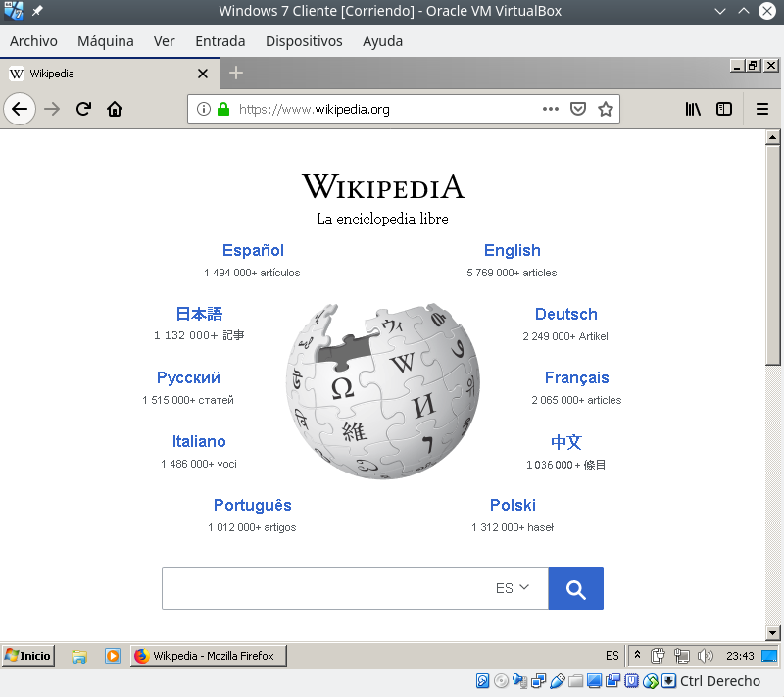This screenshot has width=784, height=697.
Task: Click the power plug tray icon
Action: click(x=658, y=656)
